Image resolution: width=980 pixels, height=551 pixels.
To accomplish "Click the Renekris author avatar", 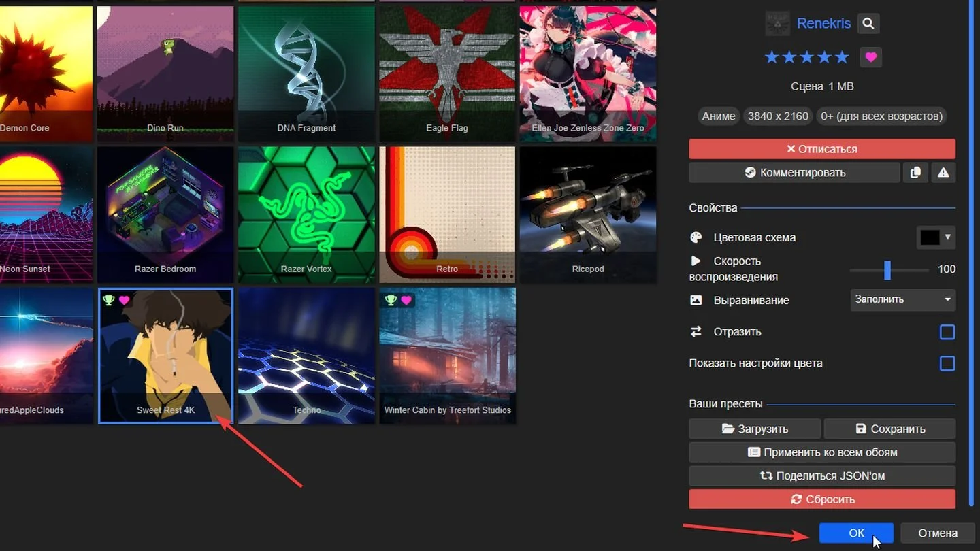I will (777, 23).
